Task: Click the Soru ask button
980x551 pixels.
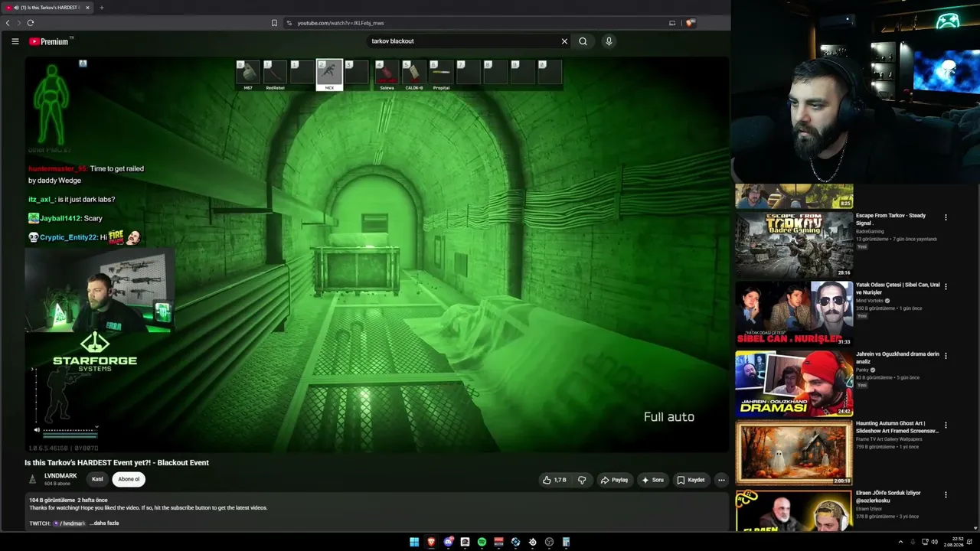Action: click(652, 480)
